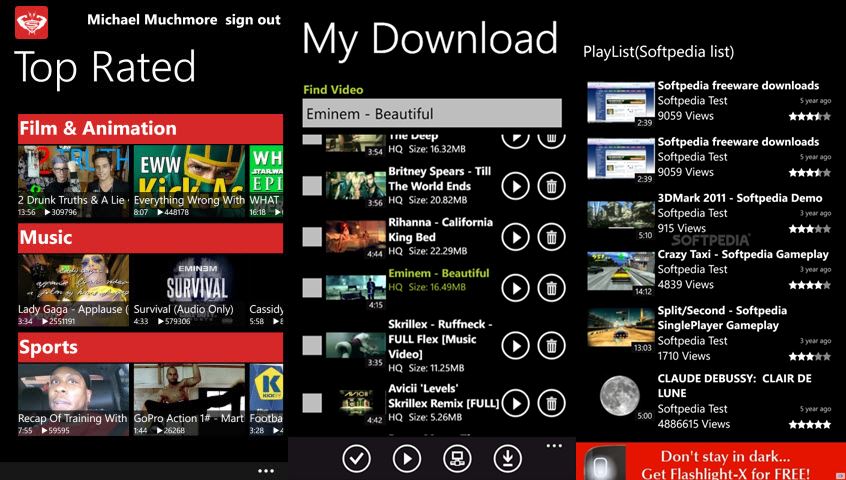846x480 pixels.
Task: Click five-star rating of Clair de Lune
Action: click(810, 424)
